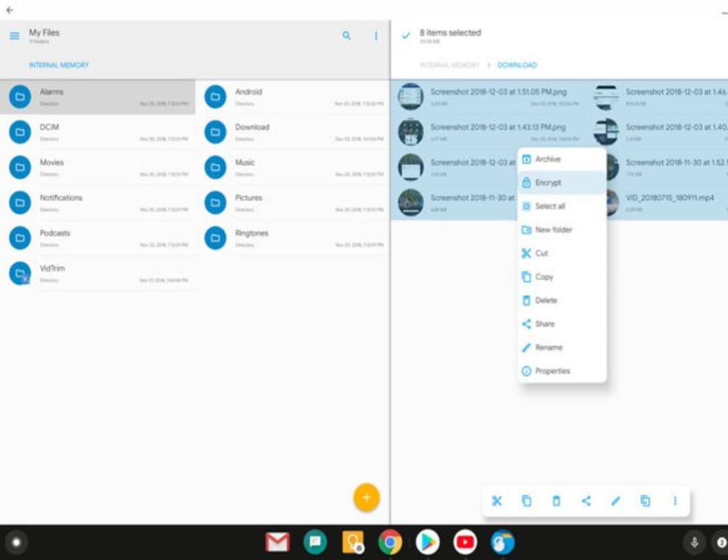This screenshot has width=728, height=560.
Task: Tap the share icon in bottom toolbar
Action: pyautogui.click(x=586, y=501)
